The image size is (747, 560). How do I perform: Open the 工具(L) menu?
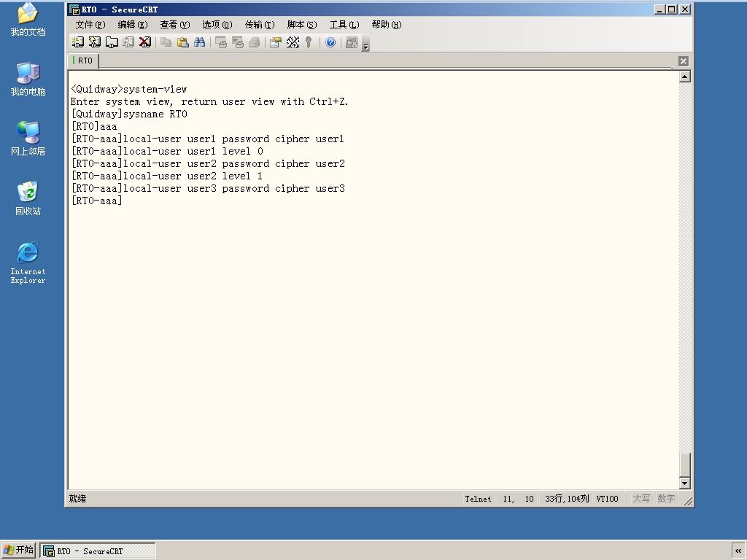click(344, 25)
